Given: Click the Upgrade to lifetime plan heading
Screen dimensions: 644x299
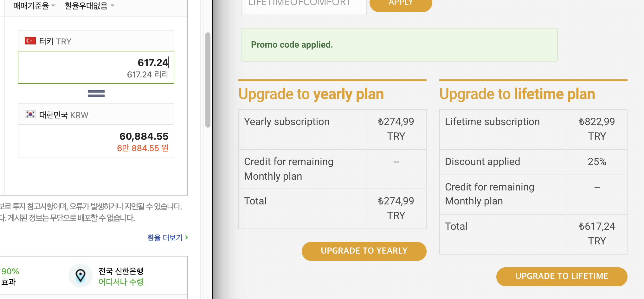Looking at the screenshot, I should point(517,94).
